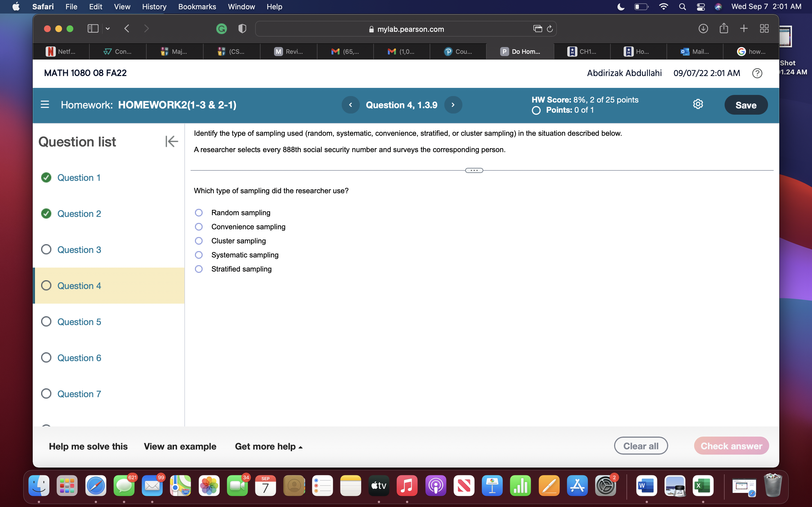Expand the question divider ellipsis
Viewport: 812px width, 507px height.
(x=474, y=170)
